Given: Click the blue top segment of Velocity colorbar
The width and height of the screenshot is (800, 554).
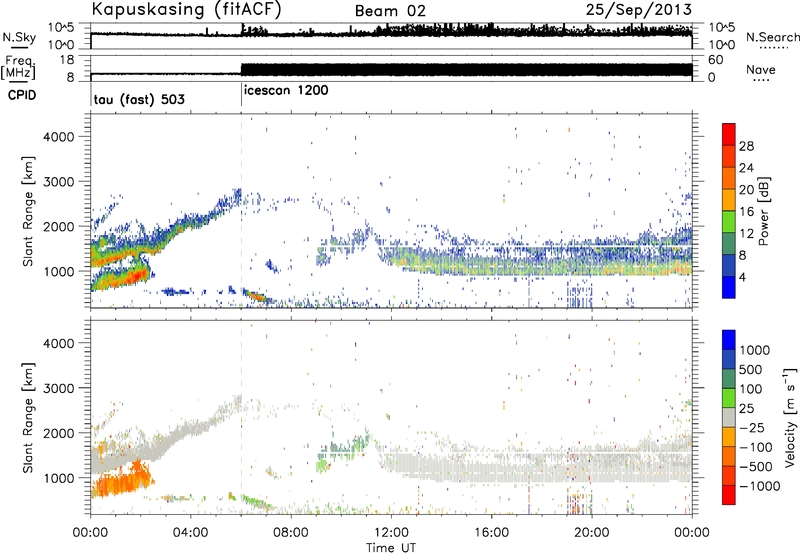Looking at the screenshot, I should [729, 340].
